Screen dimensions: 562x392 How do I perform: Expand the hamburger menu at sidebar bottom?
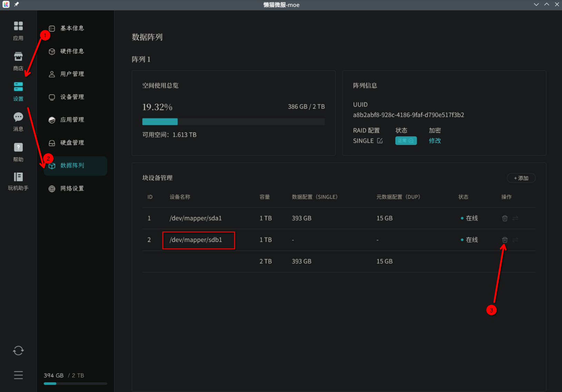pyautogui.click(x=18, y=375)
